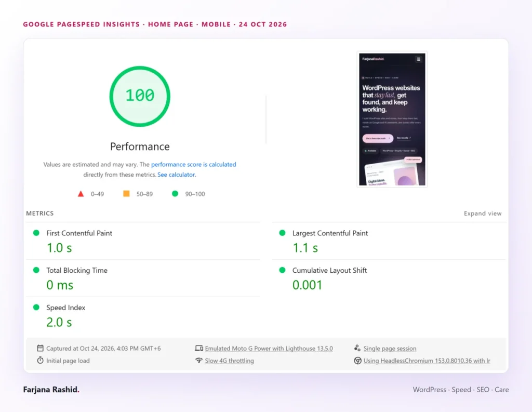Click the green circle 90–100 legend icon
Image resolution: width=532 pixels, height=412 pixels.
pos(175,193)
